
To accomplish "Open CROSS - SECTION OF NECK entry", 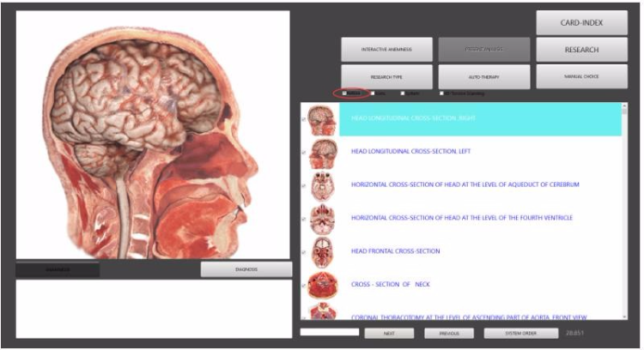I will 390,284.
